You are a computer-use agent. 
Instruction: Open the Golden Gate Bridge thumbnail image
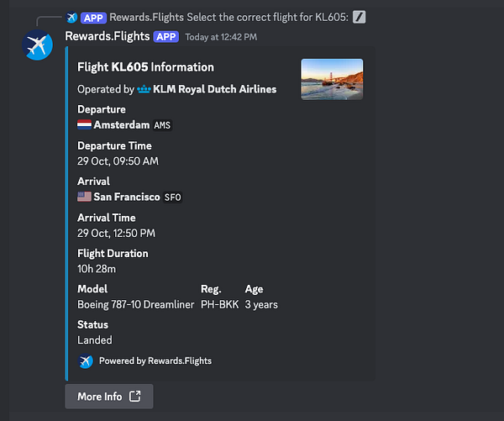(332, 79)
